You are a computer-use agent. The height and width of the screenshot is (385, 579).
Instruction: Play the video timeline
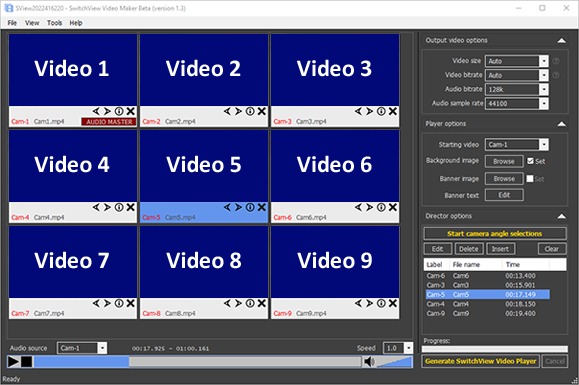coord(13,361)
